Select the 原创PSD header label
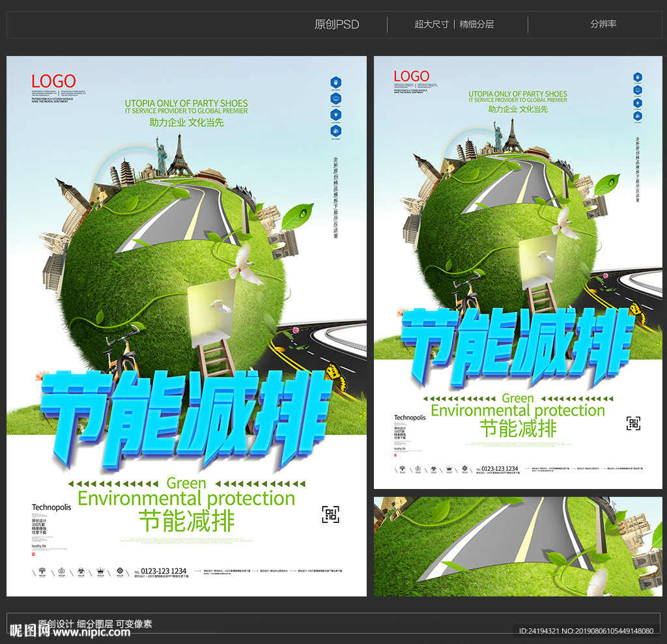The image size is (667, 644). [337, 24]
